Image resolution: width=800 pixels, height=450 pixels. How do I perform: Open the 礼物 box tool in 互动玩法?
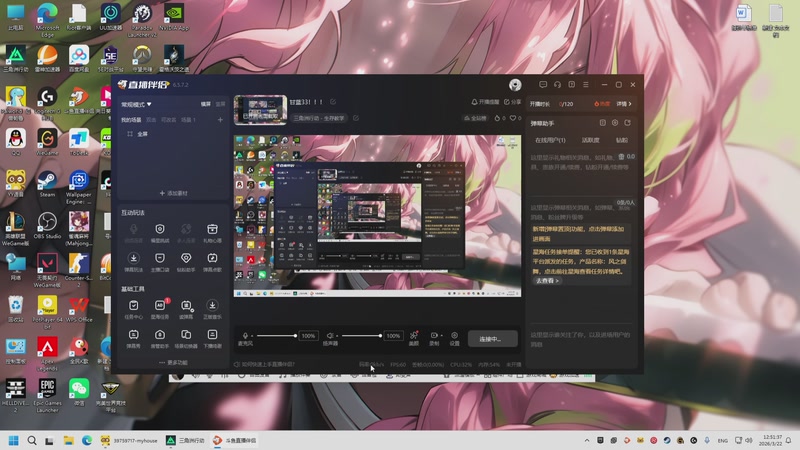[212, 233]
